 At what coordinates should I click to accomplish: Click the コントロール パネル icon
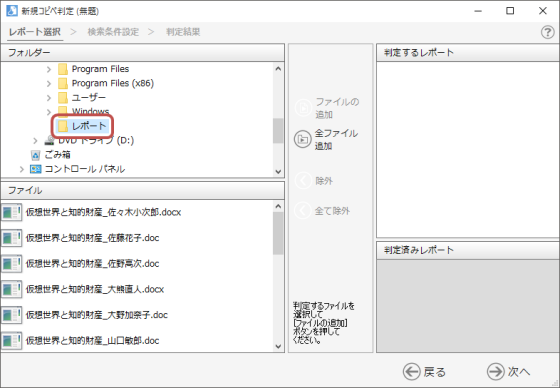pyautogui.click(x=35, y=169)
